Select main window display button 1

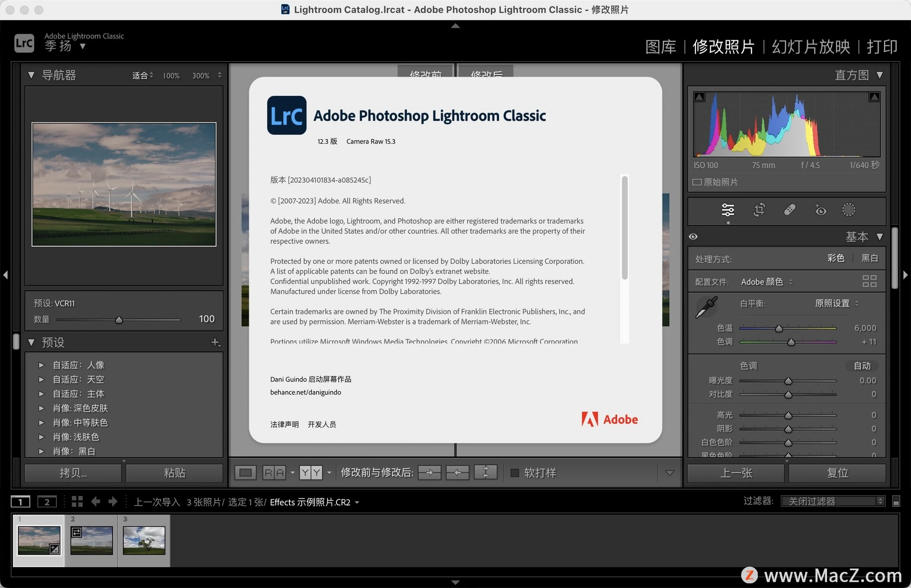(x=20, y=502)
